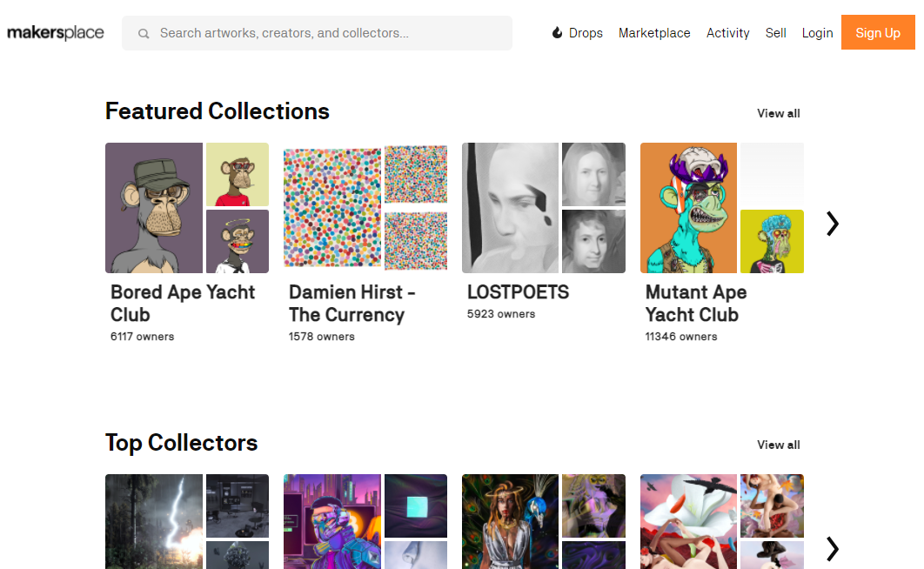This screenshot has height=569, width=924.
Task: Open upper small Damien Hirst dots thumbnail
Action: coord(416,174)
